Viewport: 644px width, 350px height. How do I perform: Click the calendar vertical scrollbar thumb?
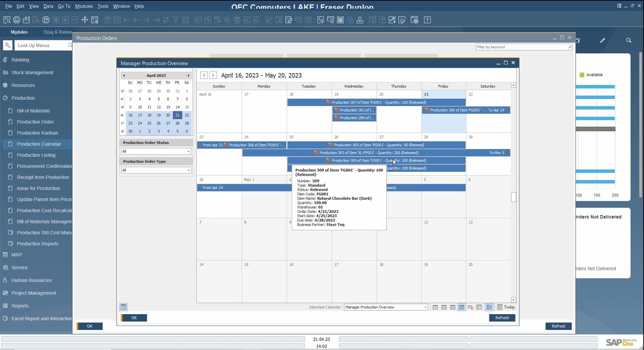pyautogui.click(x=513, y=197)
